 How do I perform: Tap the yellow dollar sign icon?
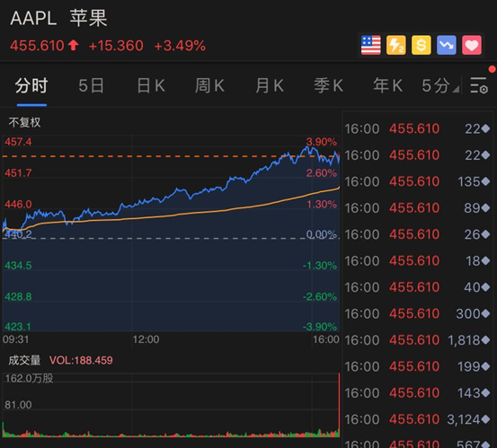[422, 45]
